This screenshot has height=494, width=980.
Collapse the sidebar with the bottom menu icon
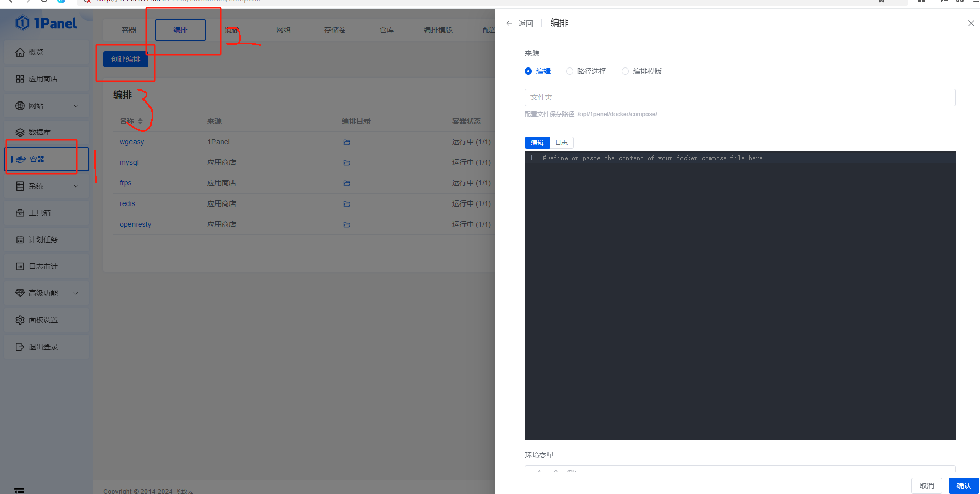[20, 490]
